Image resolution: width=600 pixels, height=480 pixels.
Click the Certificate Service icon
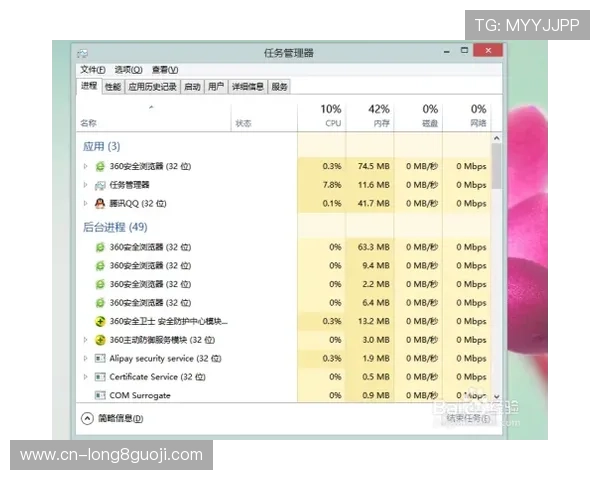100,377
